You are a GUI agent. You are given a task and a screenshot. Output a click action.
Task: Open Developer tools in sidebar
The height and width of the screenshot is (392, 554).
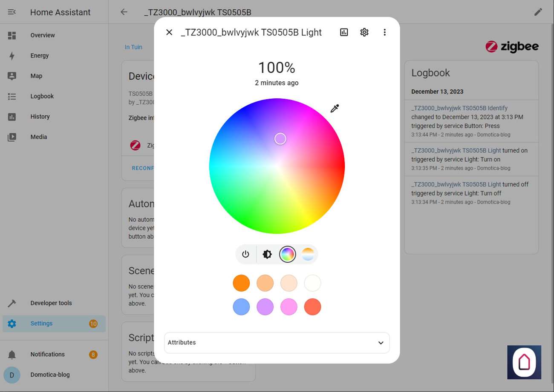[x=51, y=303]
